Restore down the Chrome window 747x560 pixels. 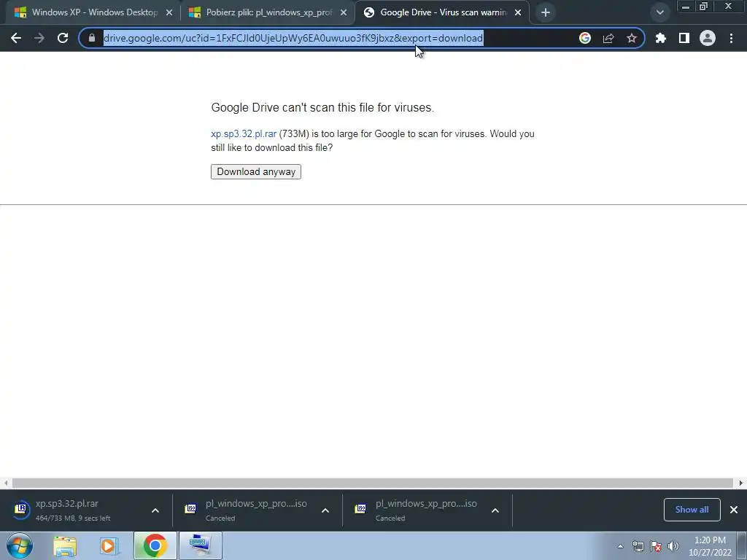(703, 7)
